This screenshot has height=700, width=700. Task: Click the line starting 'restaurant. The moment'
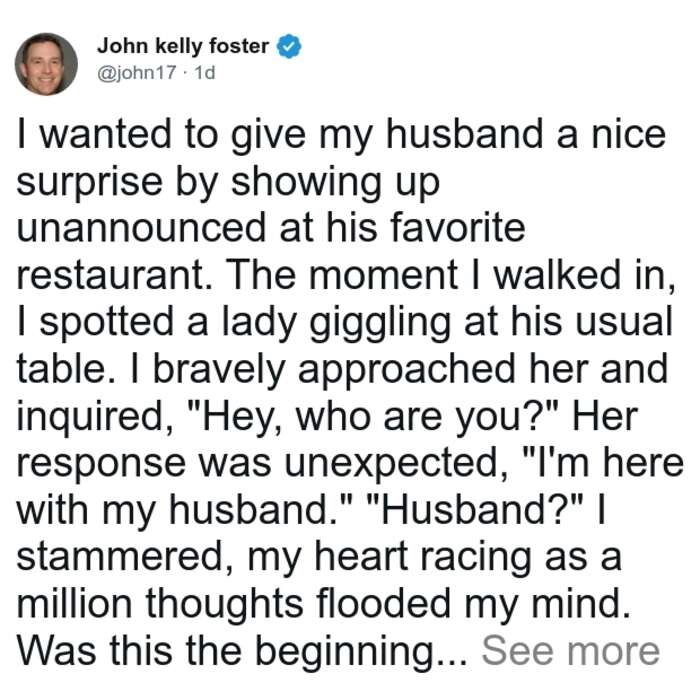click(346, 275)
